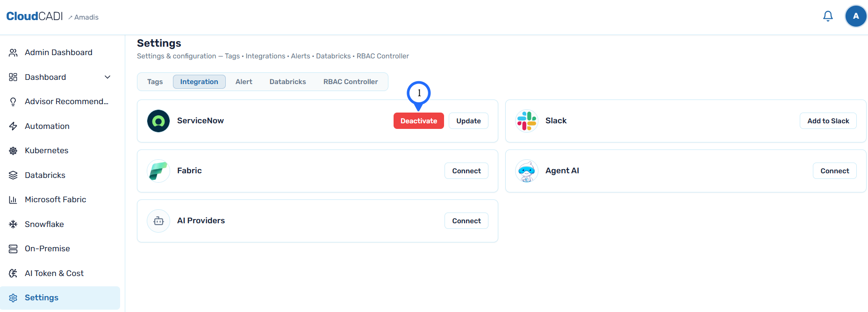Click the Slack card title
This screenshot has height=312, width=868.
pyautogui.click(x=556, y=121)
